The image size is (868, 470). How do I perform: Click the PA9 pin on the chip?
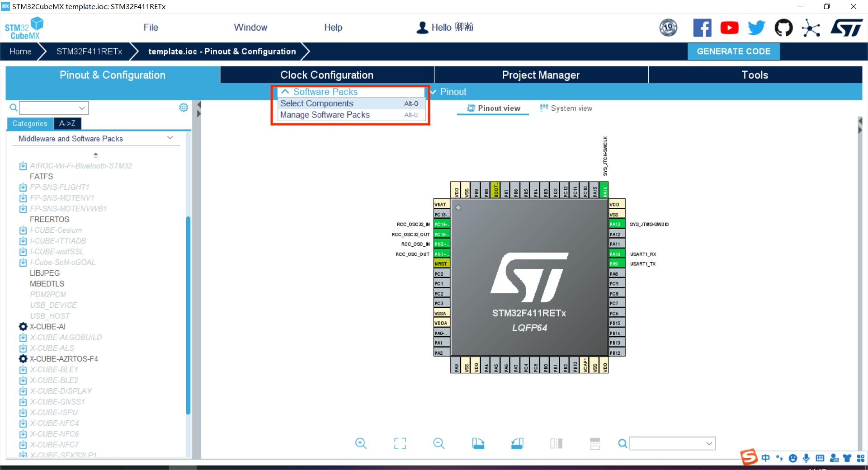tap(616, 264)
